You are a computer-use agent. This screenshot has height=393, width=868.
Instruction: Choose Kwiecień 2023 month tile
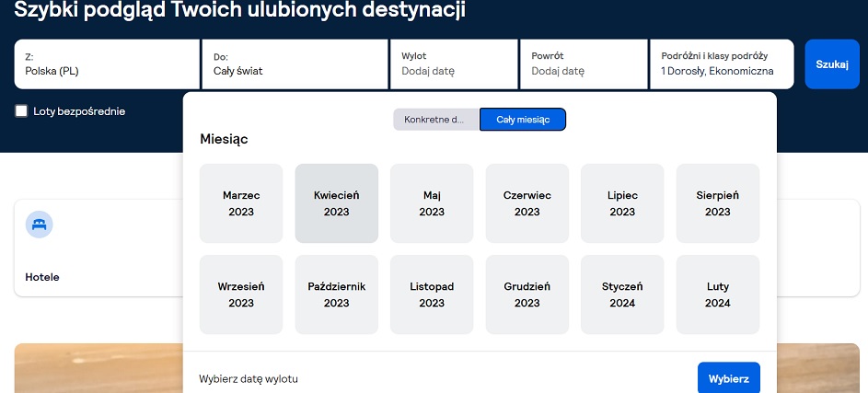click(337, 203)
